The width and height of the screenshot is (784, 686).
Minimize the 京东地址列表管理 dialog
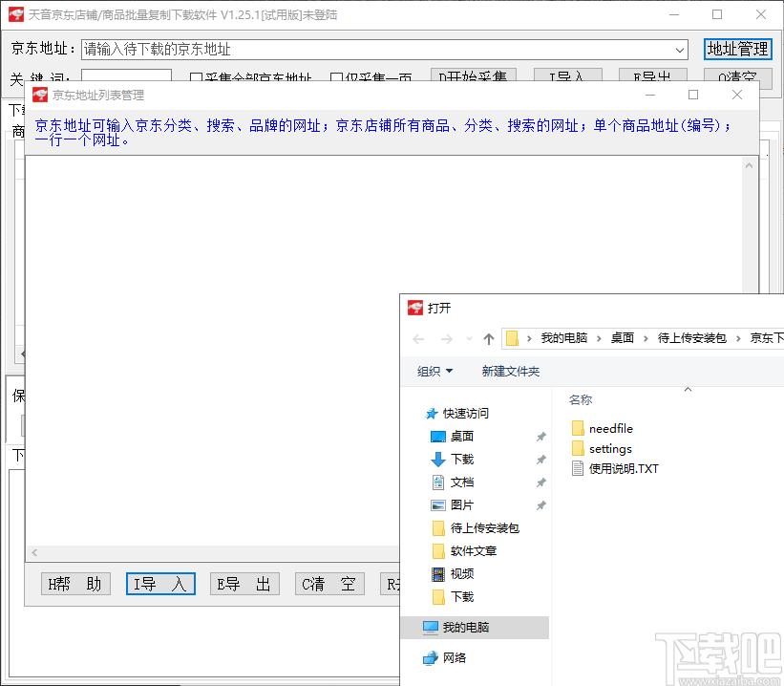tap(650, 95)
